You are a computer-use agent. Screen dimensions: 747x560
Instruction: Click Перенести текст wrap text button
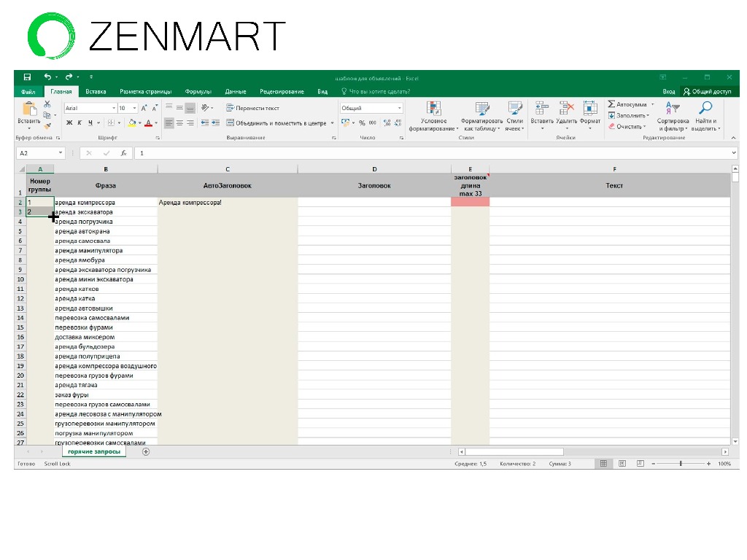252,108
